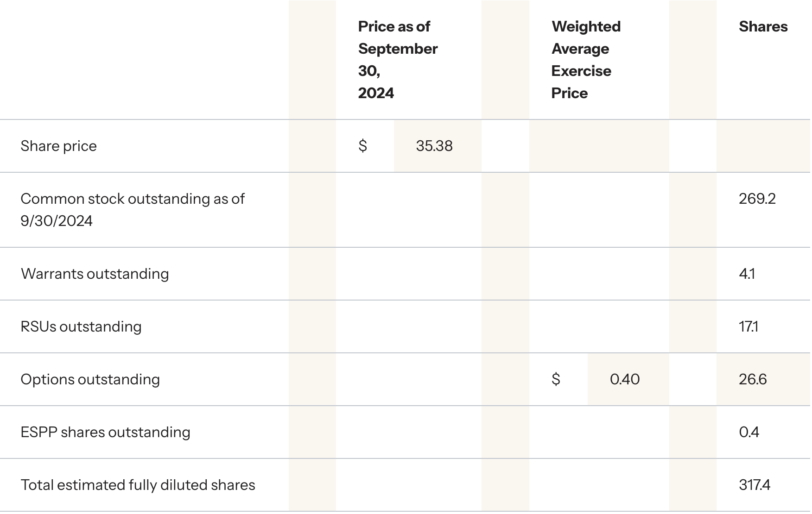Click the dollar sign beside 0.40
Image resolution: width=812 pixels, height=514 pixels.
point(556,379)
